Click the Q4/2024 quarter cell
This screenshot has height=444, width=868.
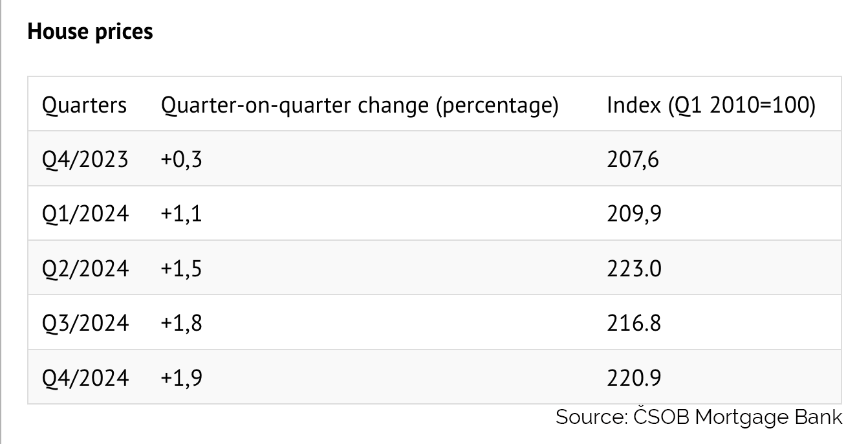pyautogui.click(x=85, y=377)
